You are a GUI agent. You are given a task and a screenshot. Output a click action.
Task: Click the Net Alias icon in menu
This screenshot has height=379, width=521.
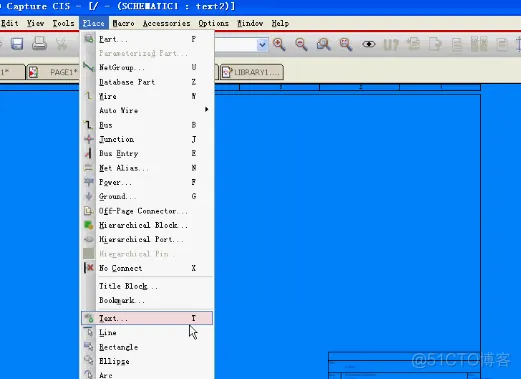pos(89,168)
